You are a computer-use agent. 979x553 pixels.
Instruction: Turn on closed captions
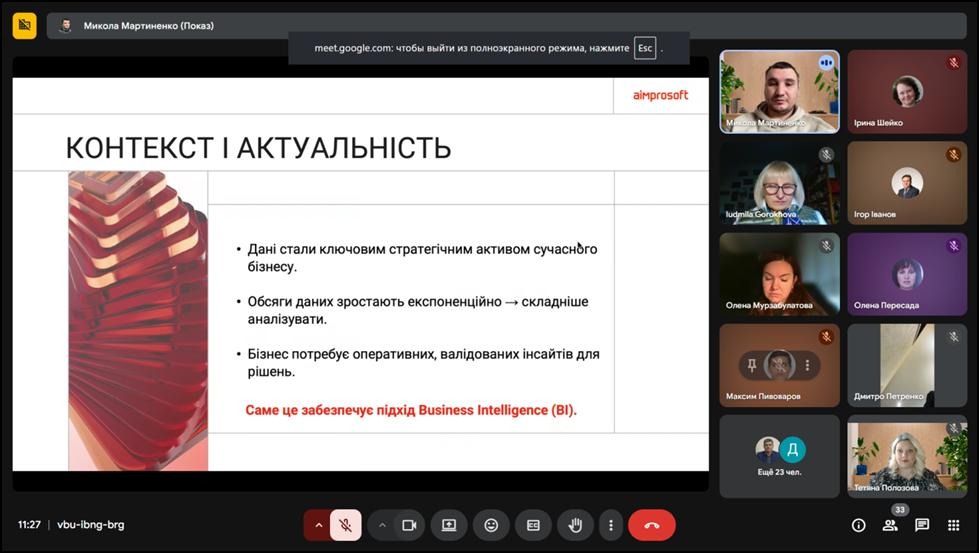(533, 525)
